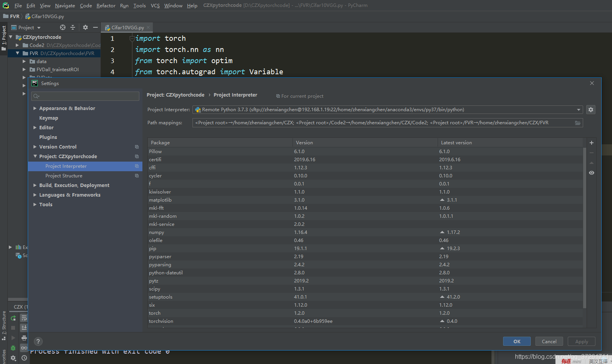Open the Tools menu
Image resolution: width=612 pixels, height=364 pixels.
point(140,5)
